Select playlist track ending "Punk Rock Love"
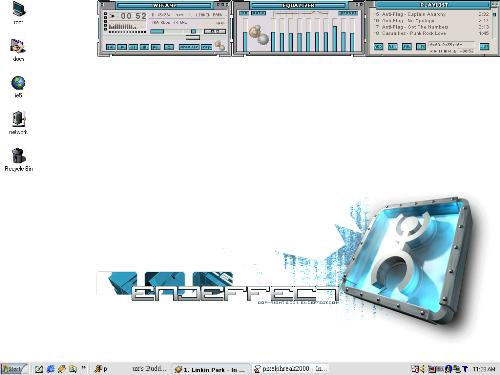The width and height of the screenshot is (500, 375). click(432, 33)
